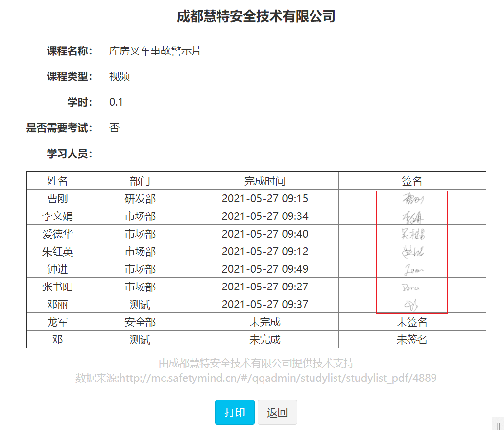Select the company title 成都慧特安全技术有限公司
504x430 pixels.
(256, 16)
